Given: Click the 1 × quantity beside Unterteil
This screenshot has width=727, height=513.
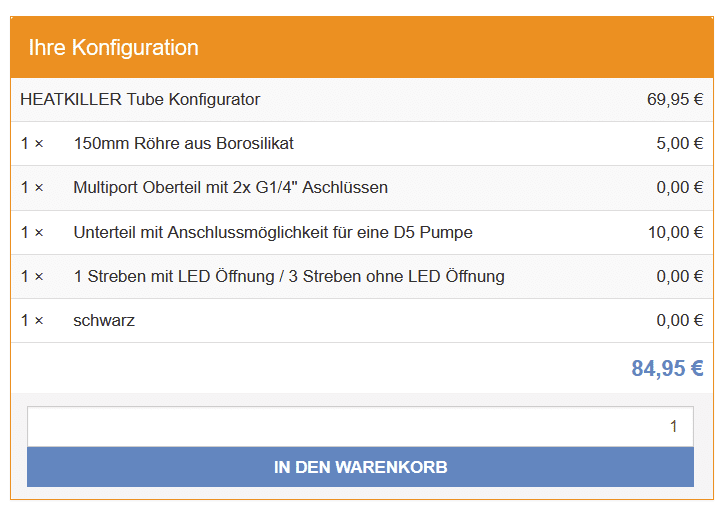Looking at the screenshot, I should tap(32, 232).
